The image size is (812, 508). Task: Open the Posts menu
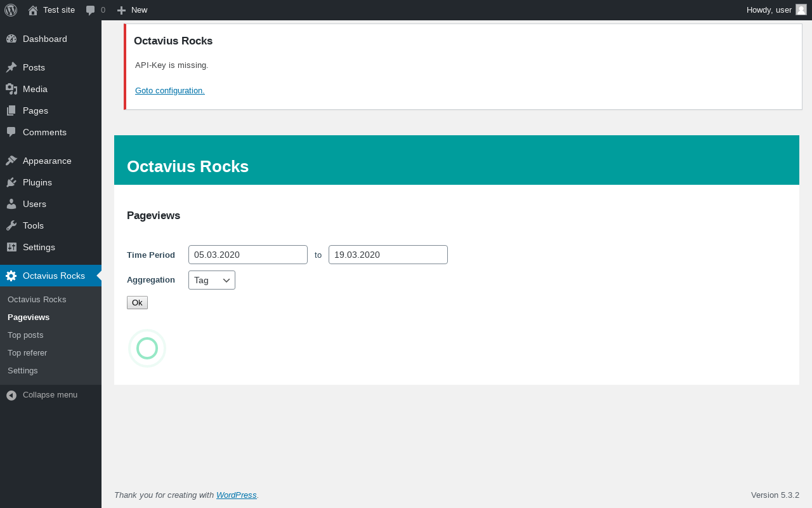(51, 67)
